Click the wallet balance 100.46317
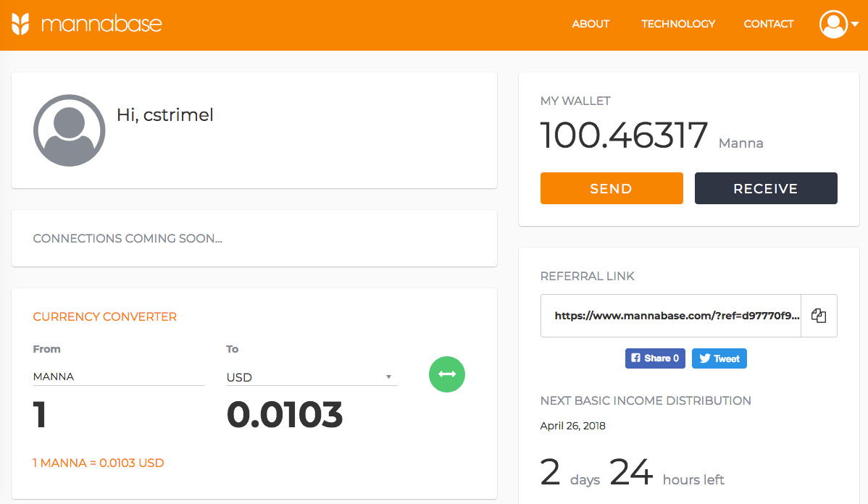This screenshot has width=868, height=504. click(x=624, y=135)
